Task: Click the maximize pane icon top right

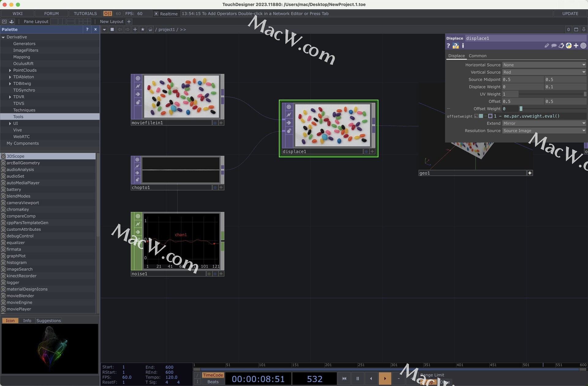Action: pos(576,29)
